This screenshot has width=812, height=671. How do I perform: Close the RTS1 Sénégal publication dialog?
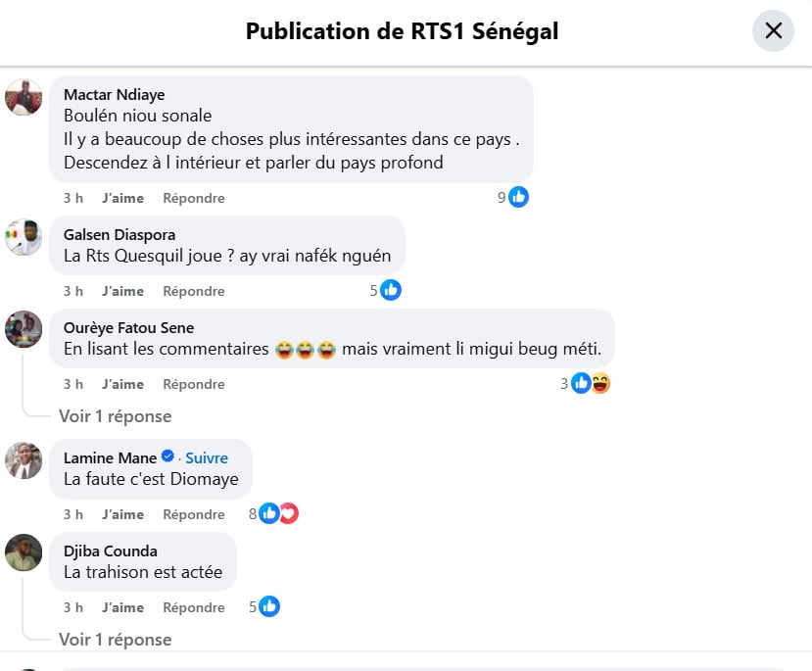773,31
